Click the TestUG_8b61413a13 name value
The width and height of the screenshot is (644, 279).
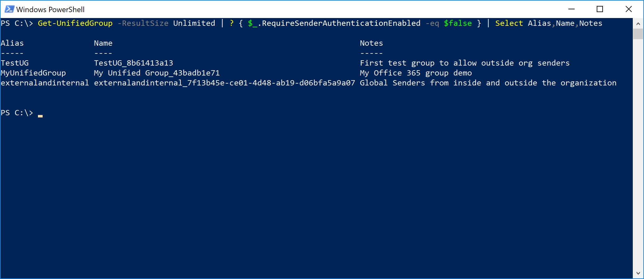(133, 63)
